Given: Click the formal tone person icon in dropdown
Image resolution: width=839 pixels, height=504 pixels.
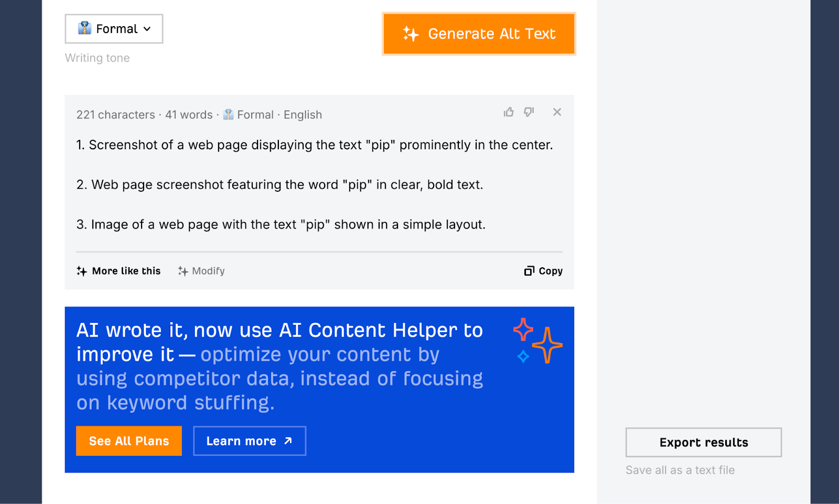Looking at the screenshot, I should point(84,28).
